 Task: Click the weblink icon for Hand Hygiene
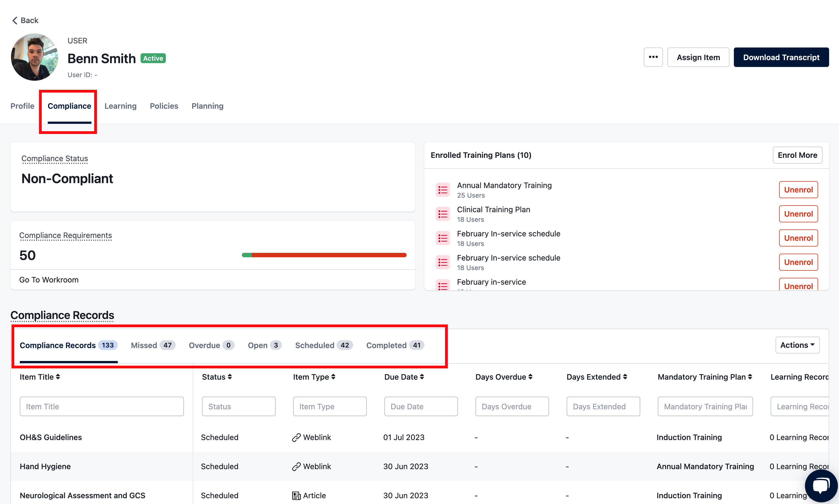[x=297, y=466]
